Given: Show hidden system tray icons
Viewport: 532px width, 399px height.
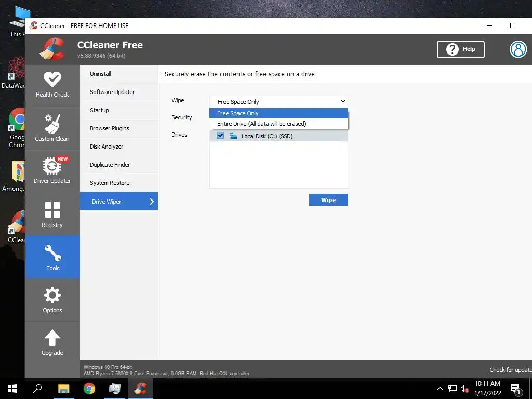Looking at the screenshot, I should click(x=440, y=389).
